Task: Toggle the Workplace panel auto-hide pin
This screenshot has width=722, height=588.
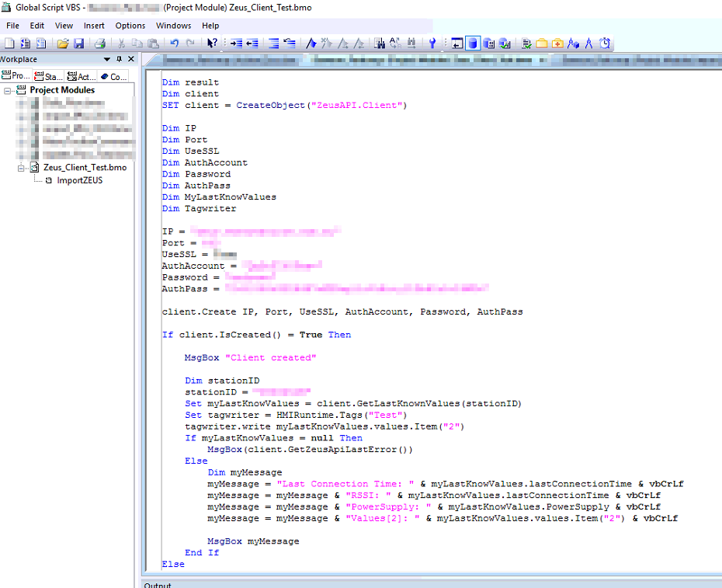Action: (x=120, y=59)
